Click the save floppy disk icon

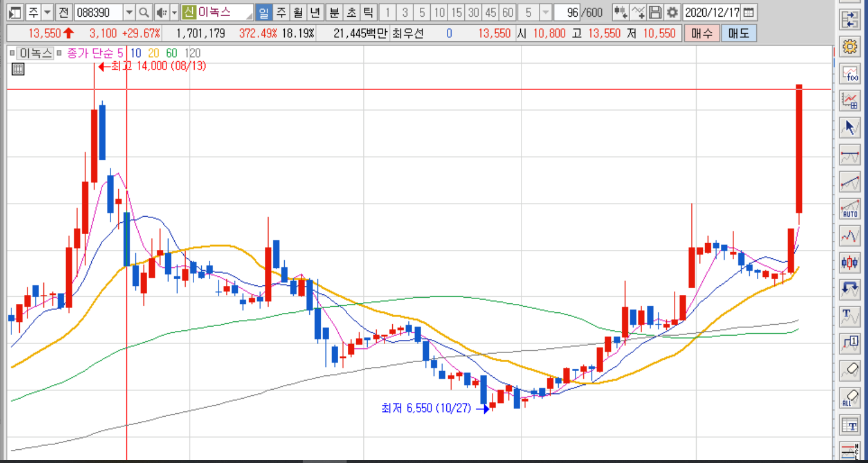656,12
